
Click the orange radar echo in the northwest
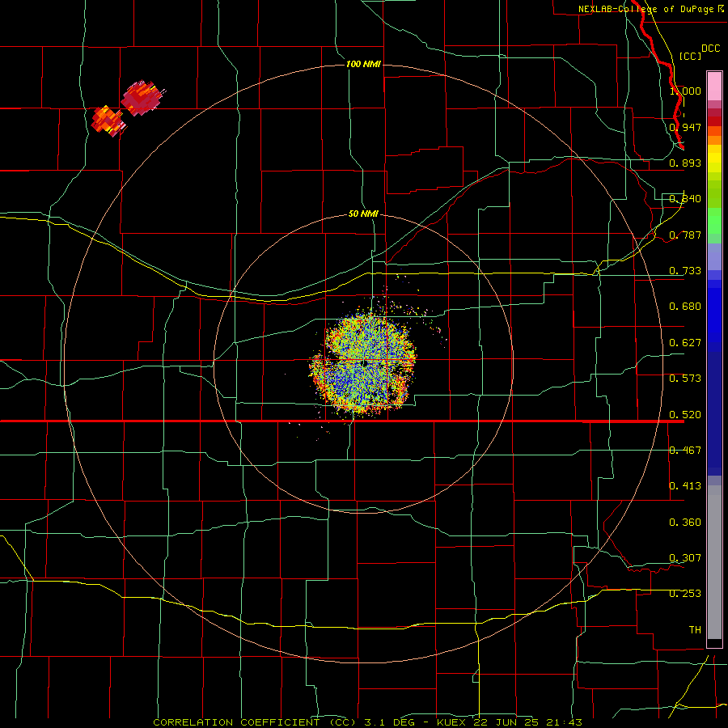click(108, 121)
